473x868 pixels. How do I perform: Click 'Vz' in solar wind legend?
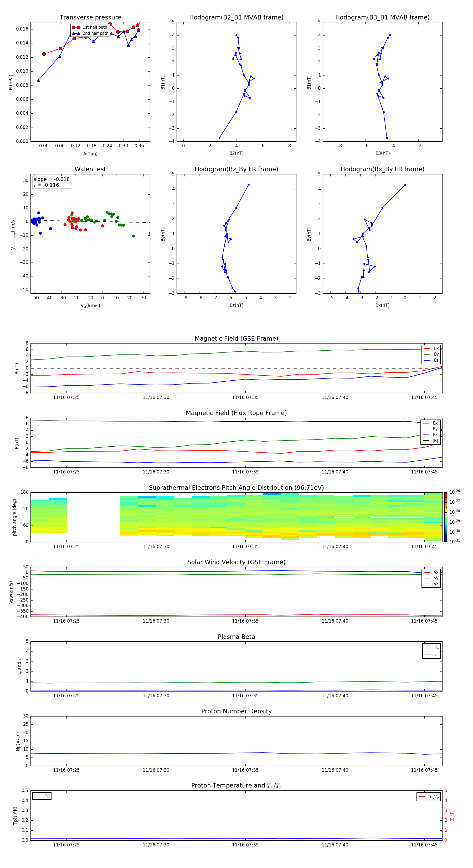pos(436,584)
